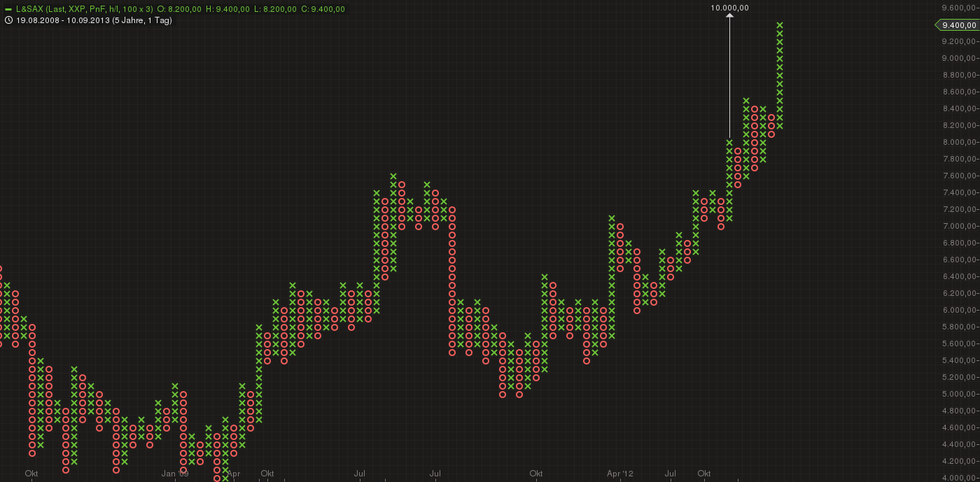Click the clock icon beside the date range
980x482 pixels.
coord(8,20)
